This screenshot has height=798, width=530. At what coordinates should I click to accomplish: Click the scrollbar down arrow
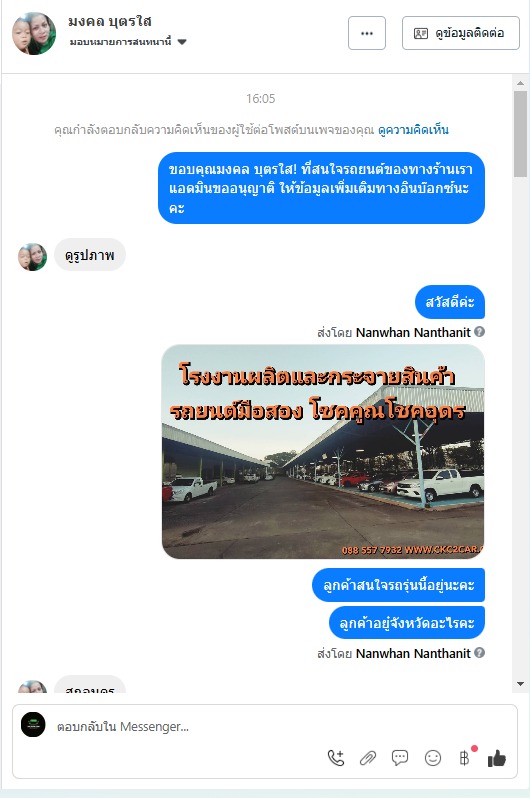pyautogui.click(x=520, y=683)
